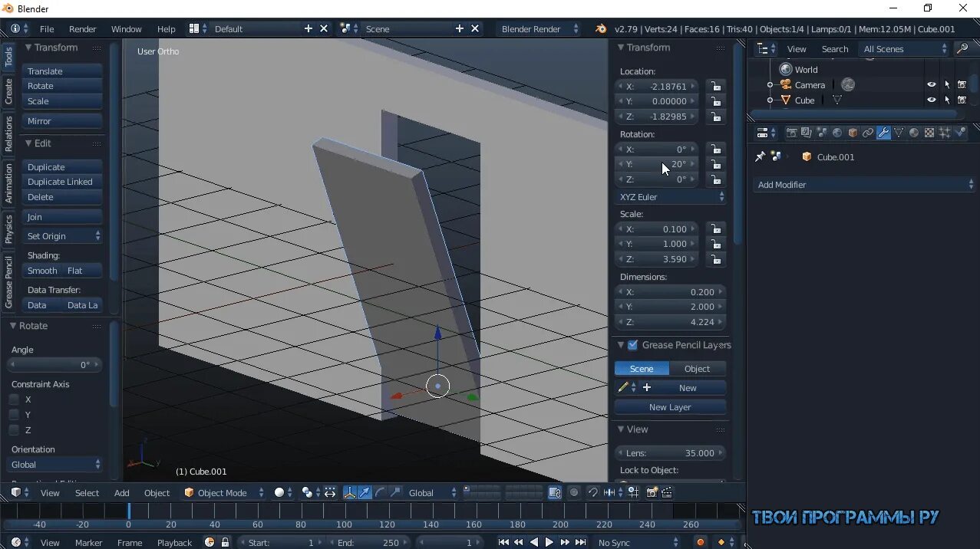
Task: Open the XYZ Euler rotation mode dropdown
Action: coord(671,197)
